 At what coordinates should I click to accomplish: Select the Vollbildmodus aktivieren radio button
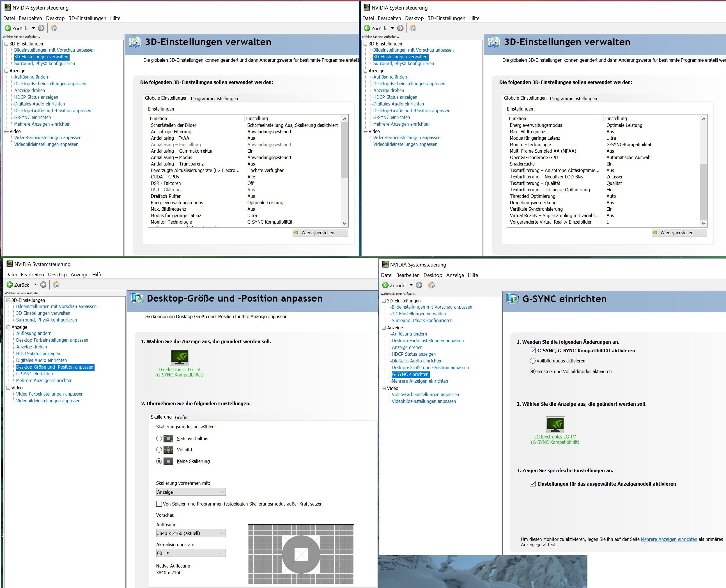(533, 361)
